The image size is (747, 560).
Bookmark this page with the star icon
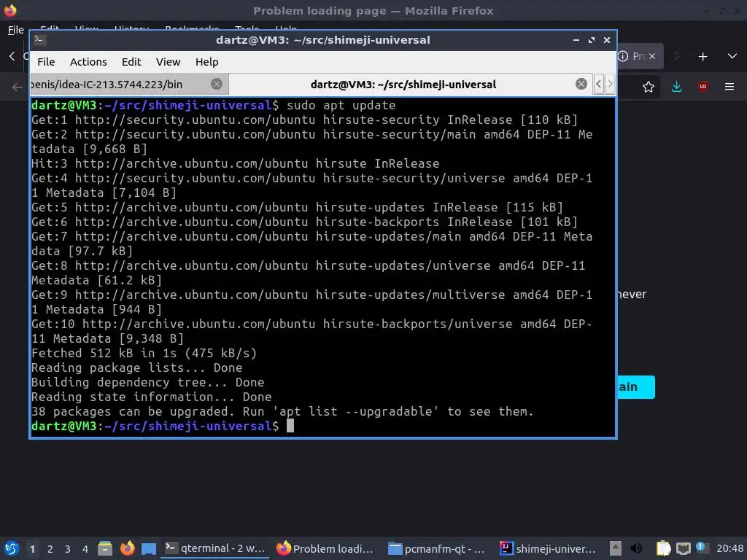648,87
